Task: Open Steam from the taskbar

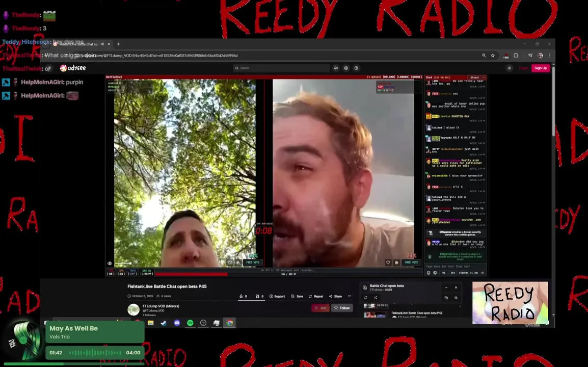Action: 164,323
